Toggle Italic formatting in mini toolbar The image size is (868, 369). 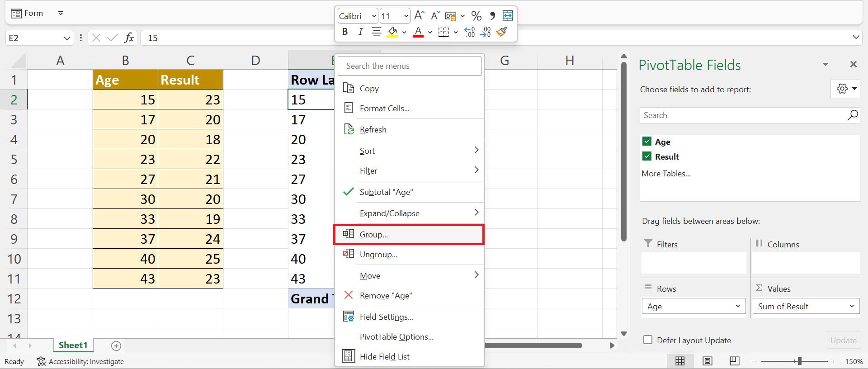(x=360, y=32)
